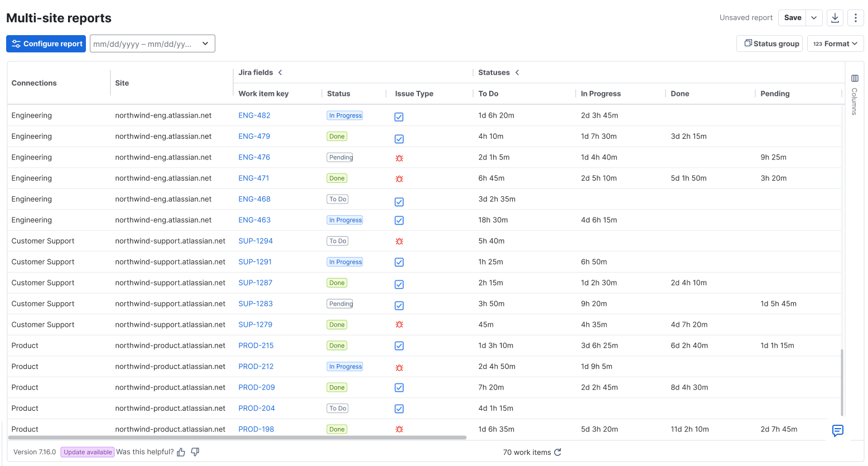Click the Pending status badge of SUP-1283
The width and height of the screenshot is (868, 466).
[340, 304]
